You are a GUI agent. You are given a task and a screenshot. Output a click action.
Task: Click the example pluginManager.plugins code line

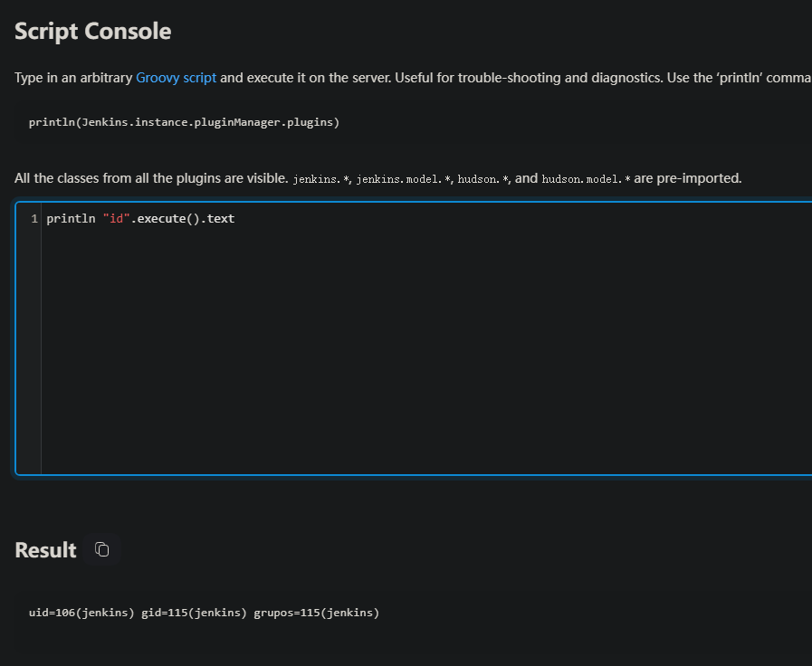coord(184,122)
